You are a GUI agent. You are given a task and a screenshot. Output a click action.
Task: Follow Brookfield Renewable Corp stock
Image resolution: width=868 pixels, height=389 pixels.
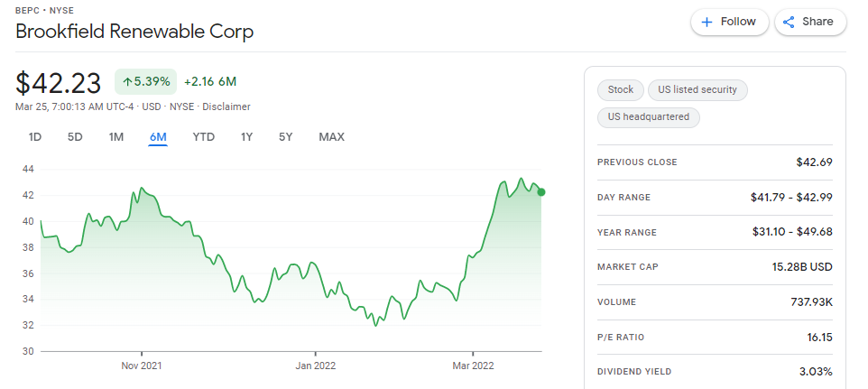(x=730, y=23)
